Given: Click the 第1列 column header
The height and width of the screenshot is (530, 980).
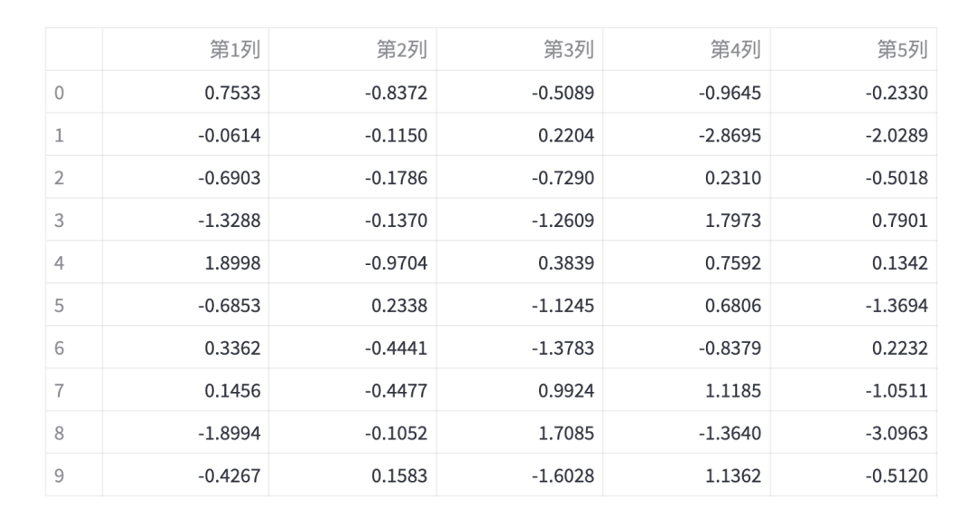Looking at the screenshot, I should (x=186, y=49).
